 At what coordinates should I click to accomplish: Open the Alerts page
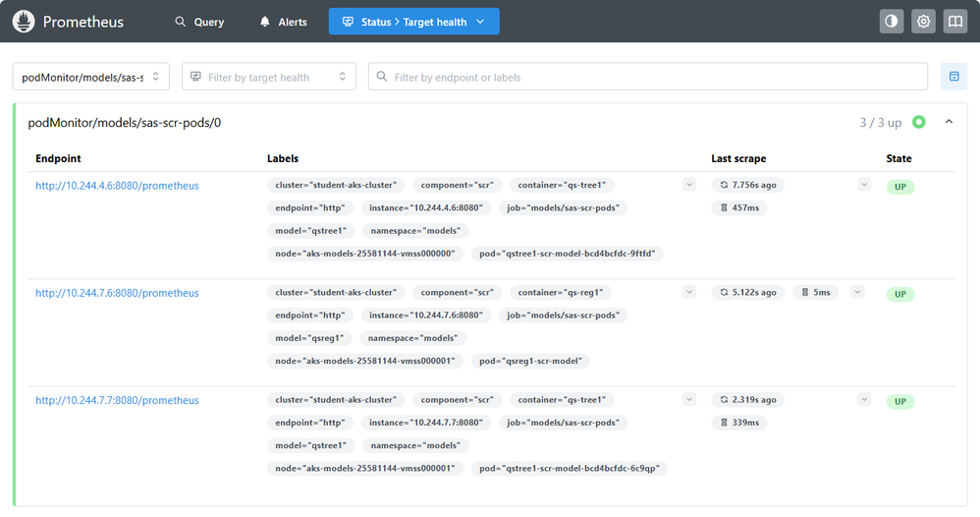283,22
